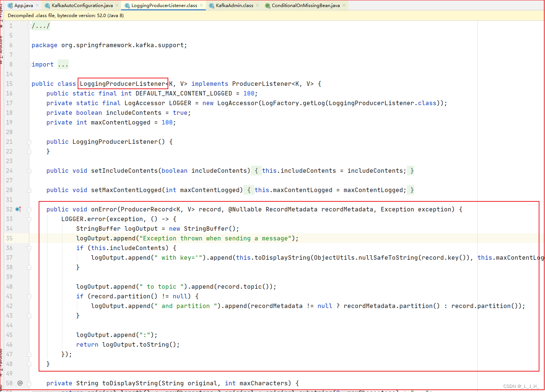Click the maxContentLogged field on line 19
This screenshot has width=545, height=392.
pos(121,123)
